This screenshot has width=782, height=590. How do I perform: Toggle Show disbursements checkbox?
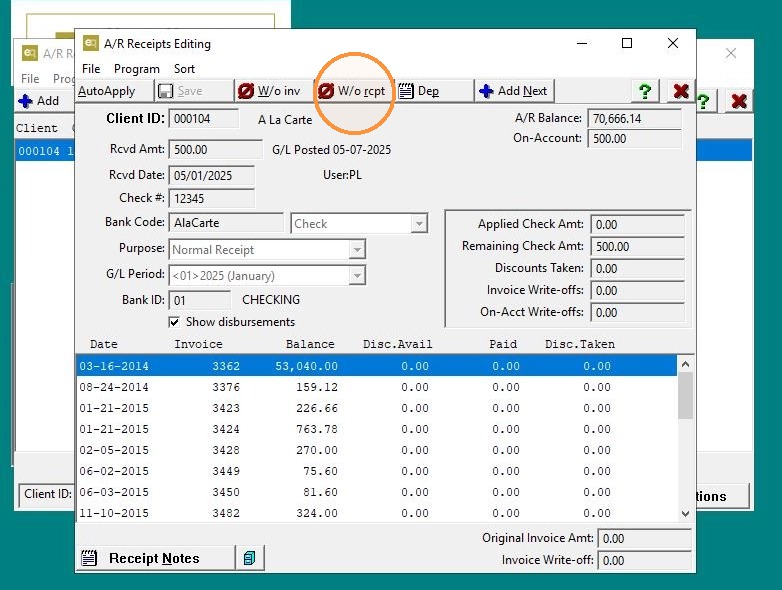pyautogui.click(x=174, y=322)
